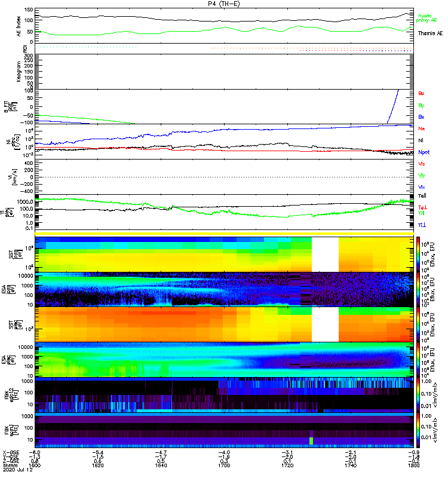The width and height of the screenshot is (448, 478).
Task: Click the 300 tick on the Keogram axis
Action: (29, 56)
